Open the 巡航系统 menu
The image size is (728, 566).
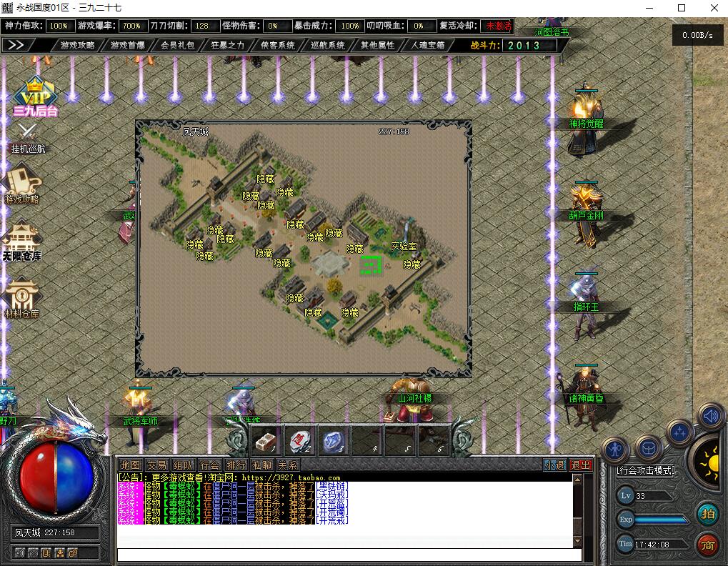328,45
